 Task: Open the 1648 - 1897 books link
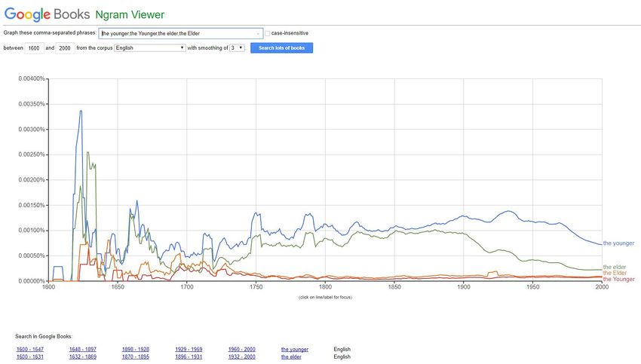pyautogui.click(x=81, y=349)
